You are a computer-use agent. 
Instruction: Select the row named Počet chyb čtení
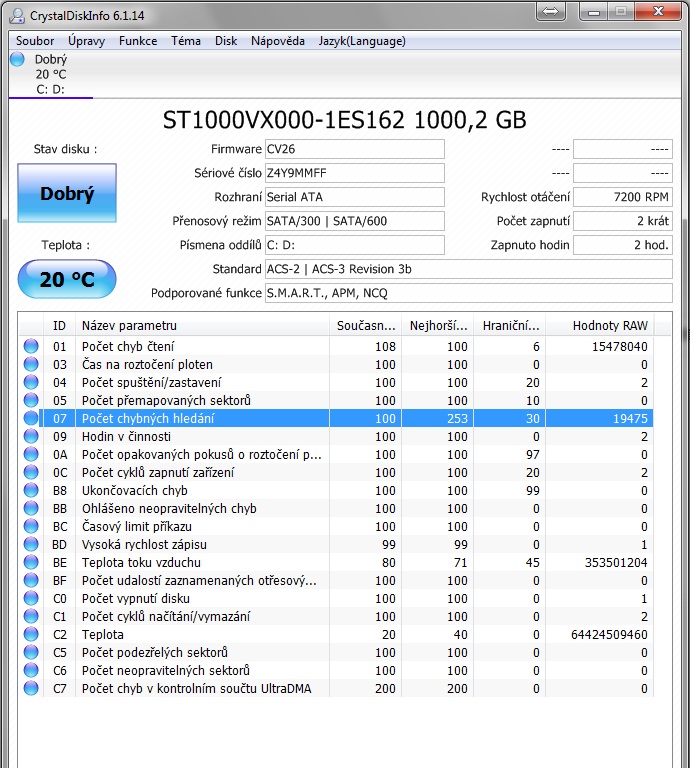[x=336, y=346]
